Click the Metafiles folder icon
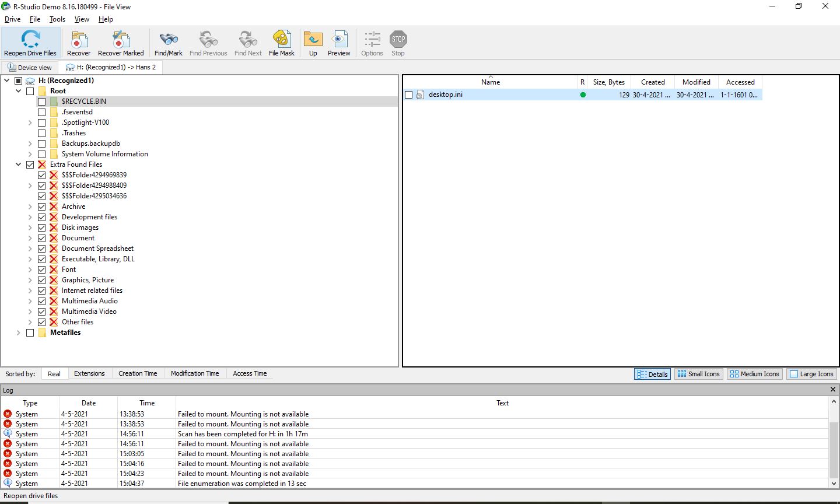The image size is (840, 504). click(42, 332)
